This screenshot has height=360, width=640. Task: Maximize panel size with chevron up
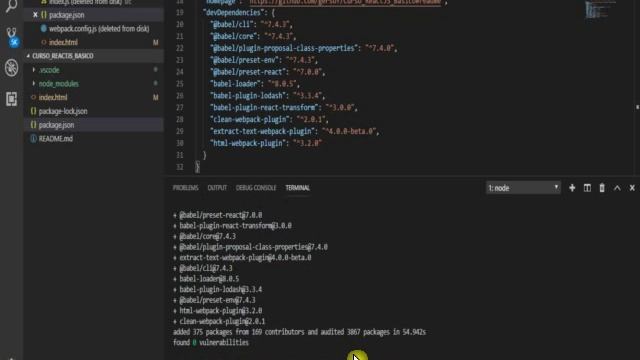(x=617, y=188)
